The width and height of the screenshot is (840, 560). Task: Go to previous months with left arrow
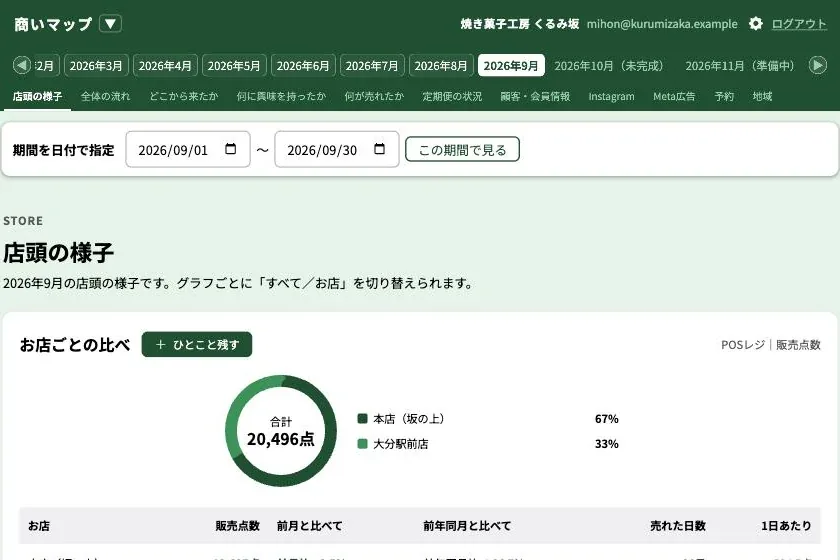tap(22, 65)
